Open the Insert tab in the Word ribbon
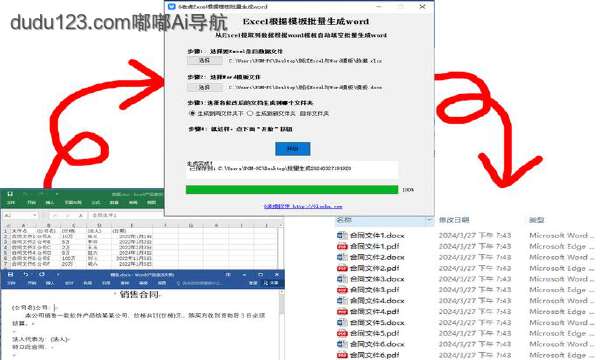The width and height of the screenshot is (600, 360). pyautogui.click(x=50, y=283)
